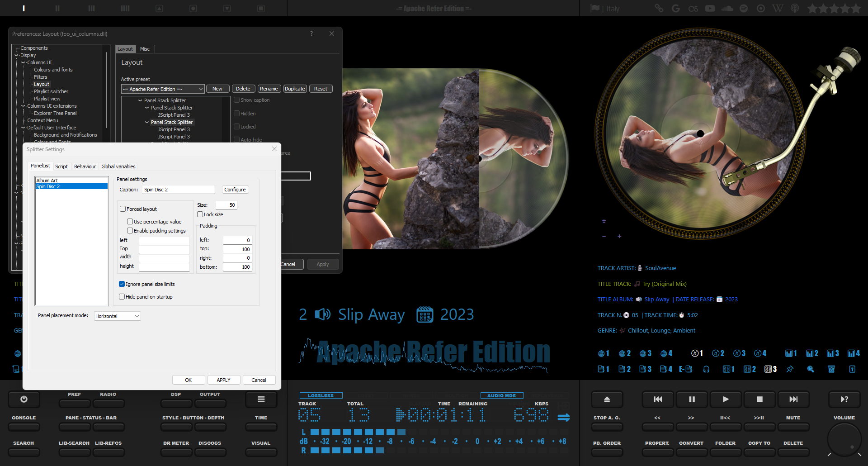
Task: Open the Misc tab
Action: pyautogui.click(x=145, y=49)
